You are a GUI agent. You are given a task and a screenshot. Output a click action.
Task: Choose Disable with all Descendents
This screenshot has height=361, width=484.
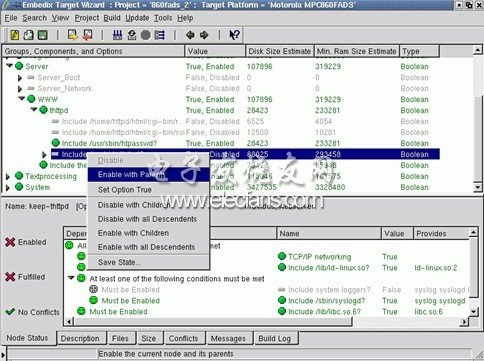148,219
